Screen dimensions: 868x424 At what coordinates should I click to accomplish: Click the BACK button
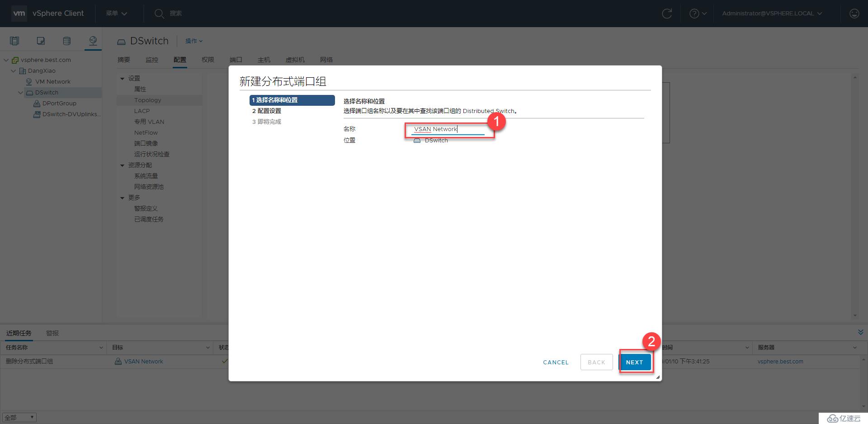(596, 362)
